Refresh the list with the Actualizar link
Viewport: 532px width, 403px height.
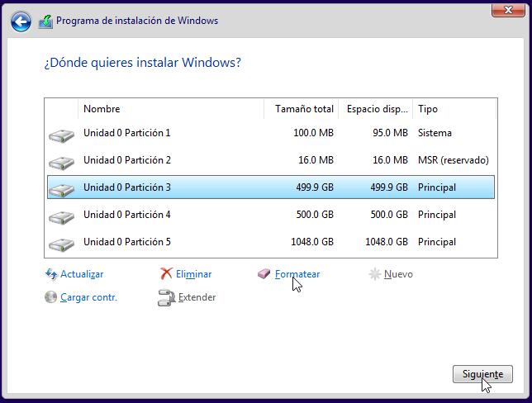[82, 274]
